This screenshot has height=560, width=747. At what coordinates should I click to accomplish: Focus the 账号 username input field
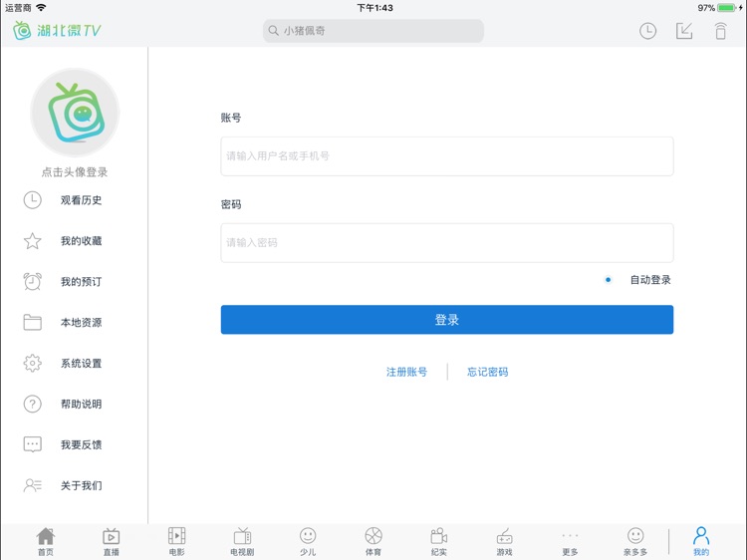click(x=446, y=156)
